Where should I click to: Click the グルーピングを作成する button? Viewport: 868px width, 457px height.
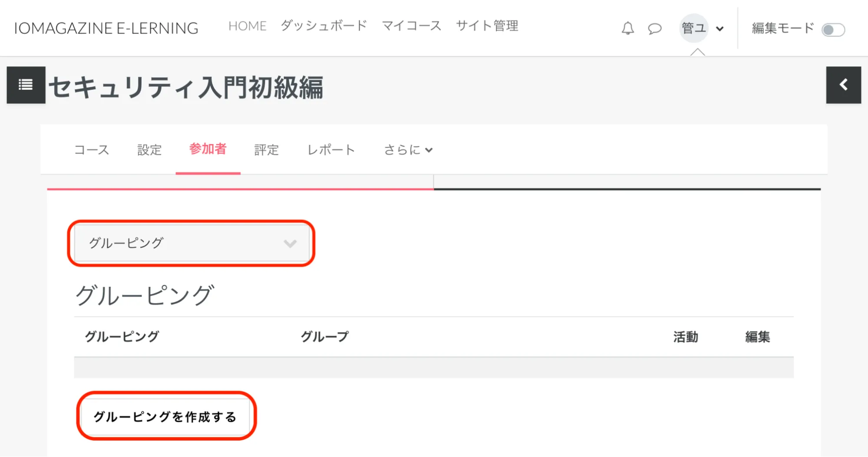coord(165,417)
